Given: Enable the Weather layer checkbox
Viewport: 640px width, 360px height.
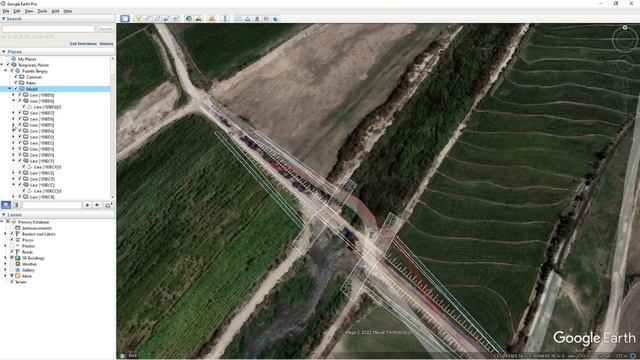Looking at the screenshot, I should [12, 264].
